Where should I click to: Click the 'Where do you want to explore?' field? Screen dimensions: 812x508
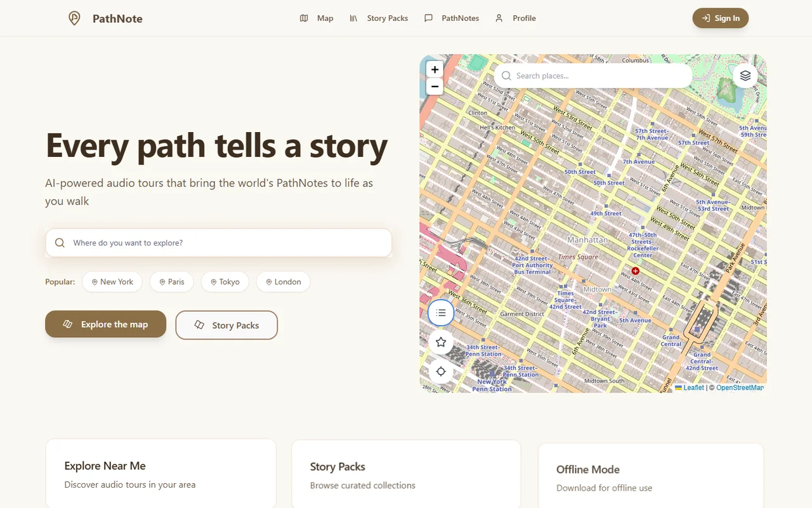tap(219, 243)
